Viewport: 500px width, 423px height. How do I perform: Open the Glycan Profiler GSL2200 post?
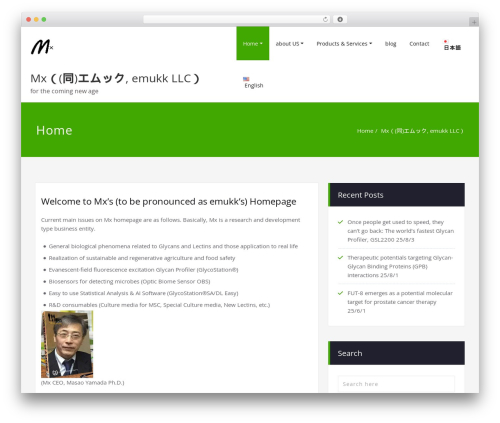[x=400, y=231]
